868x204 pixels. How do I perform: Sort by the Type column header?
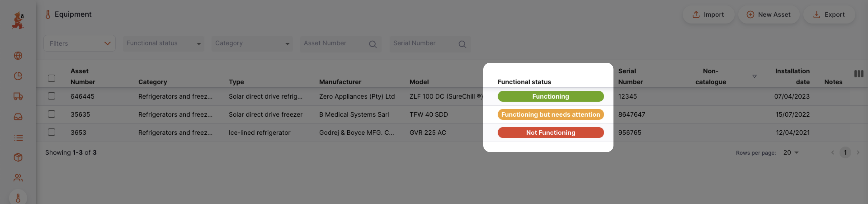coord(236,82)
